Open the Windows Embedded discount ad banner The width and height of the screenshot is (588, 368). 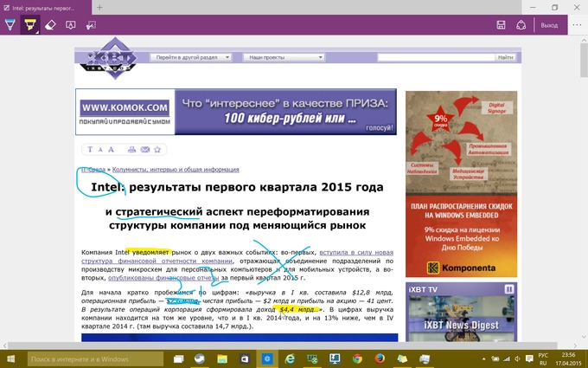tap(461, 184)
